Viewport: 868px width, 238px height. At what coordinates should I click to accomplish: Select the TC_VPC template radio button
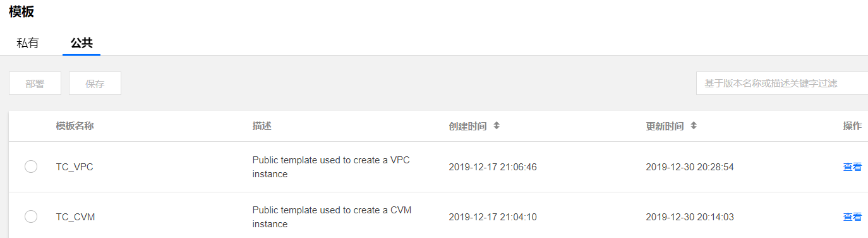pos(31,166)
